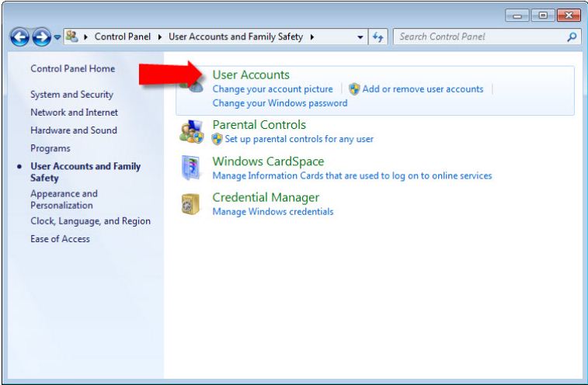Select Control Panel in the address breadcrumb
This screenshot has height=385, width=588.
122,36
